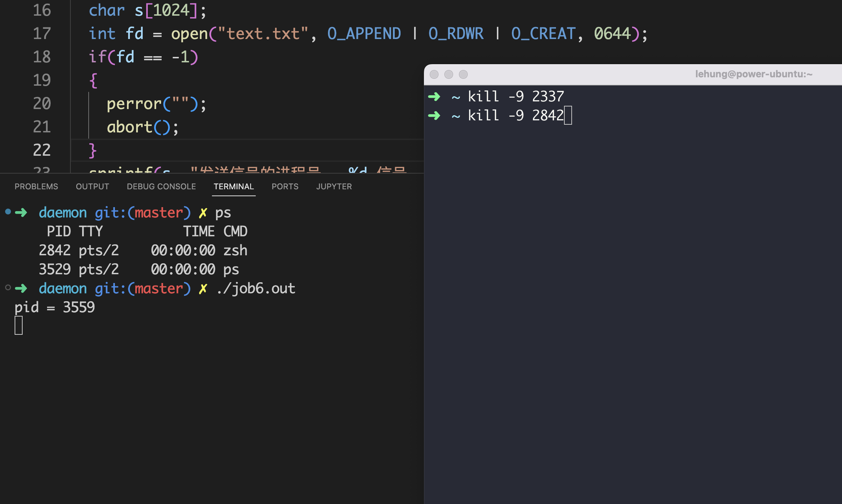The width and height of the screenshot is (842, 504).
Task: Switch to the PROBLEMS panel tab
Action: pyautogui.click(x=36, y=186)
